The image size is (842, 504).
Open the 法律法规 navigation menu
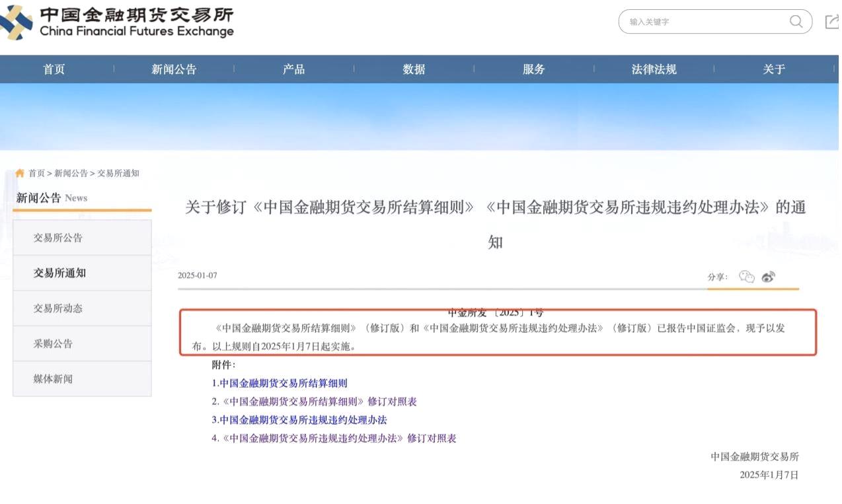(x=654, y=69)
